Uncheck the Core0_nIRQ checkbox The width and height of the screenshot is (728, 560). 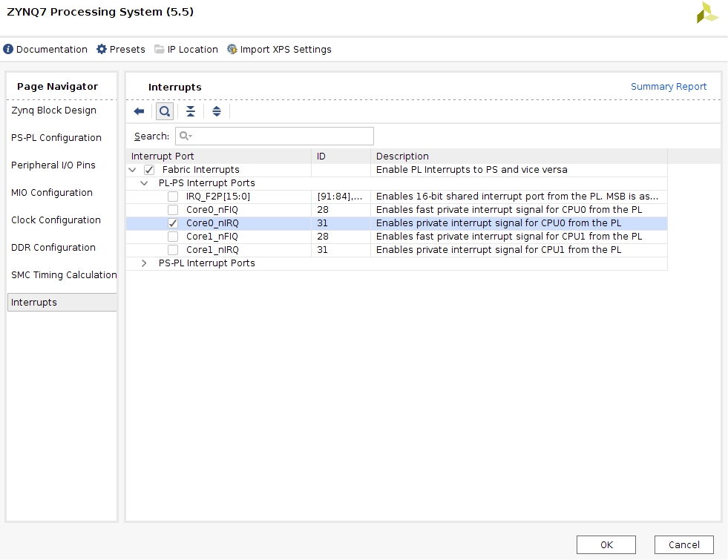click(x=173, y=223)
